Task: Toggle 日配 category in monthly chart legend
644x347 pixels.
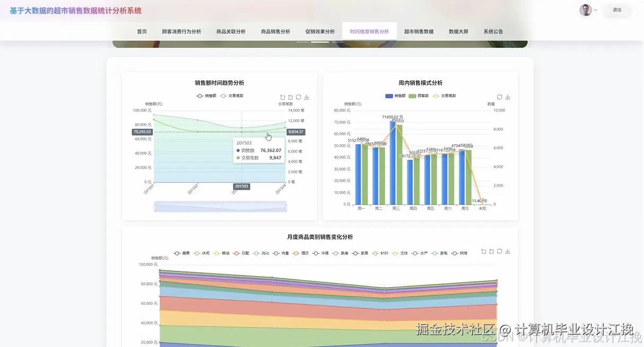Action: point(241,253)
